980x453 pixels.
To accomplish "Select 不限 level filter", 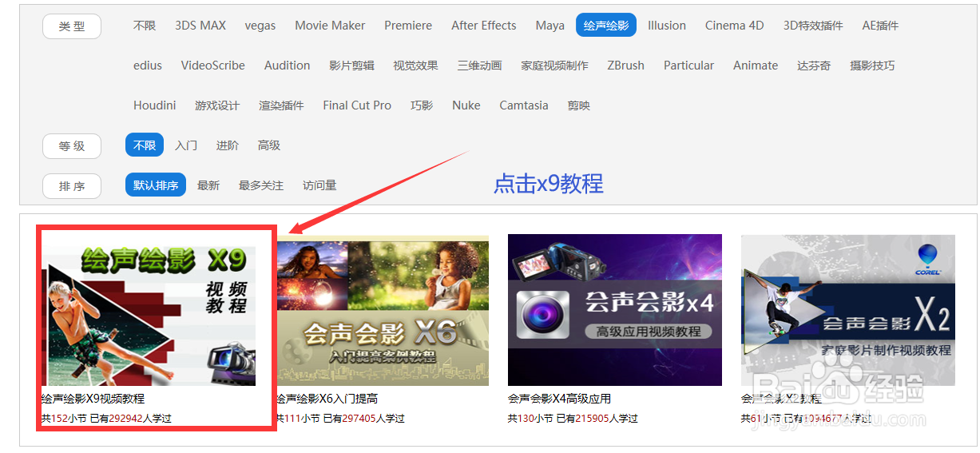I will click(x=145, y=145).
